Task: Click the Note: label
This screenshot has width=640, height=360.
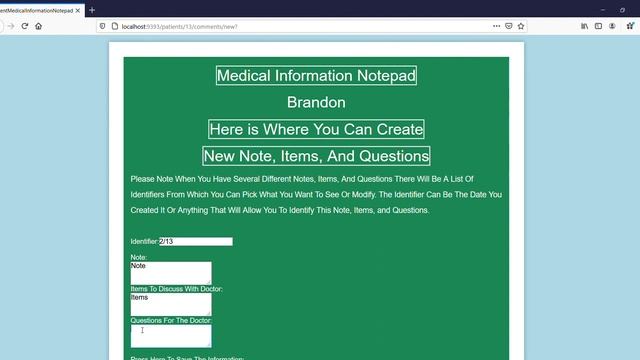Action: [139, 258]
